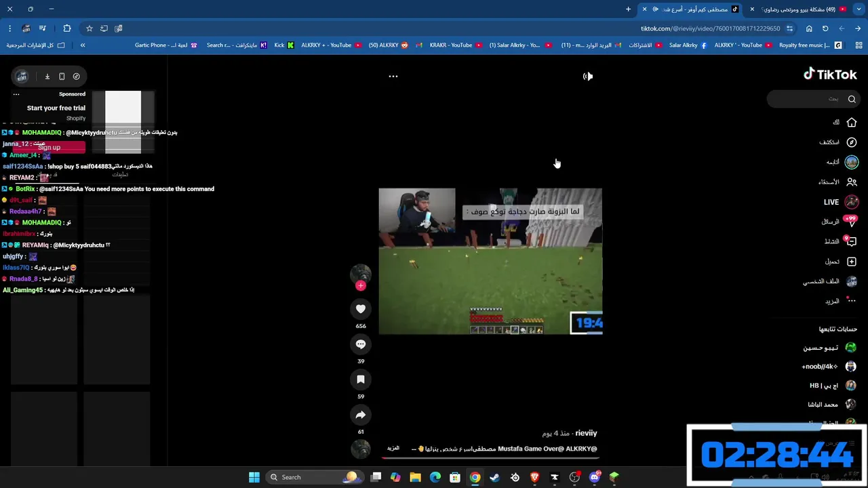Reload the page
868x488 pixels.
tap(825, 28)
